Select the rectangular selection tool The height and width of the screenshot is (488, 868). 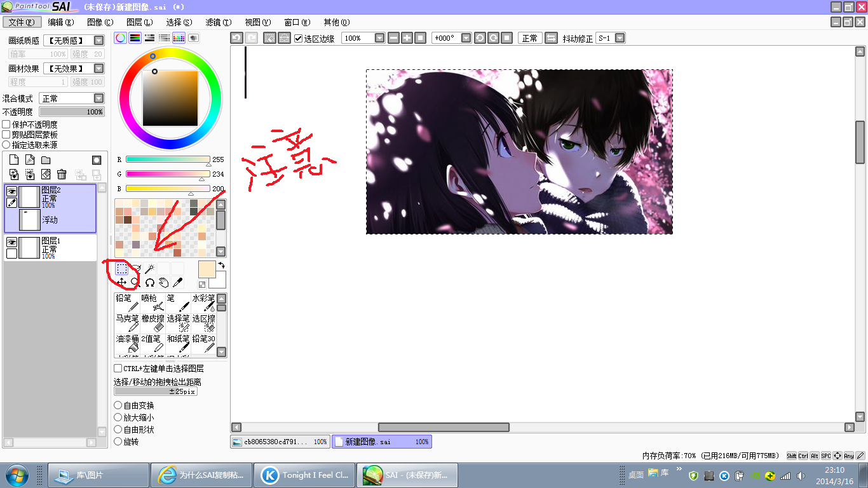coord(121,269)
